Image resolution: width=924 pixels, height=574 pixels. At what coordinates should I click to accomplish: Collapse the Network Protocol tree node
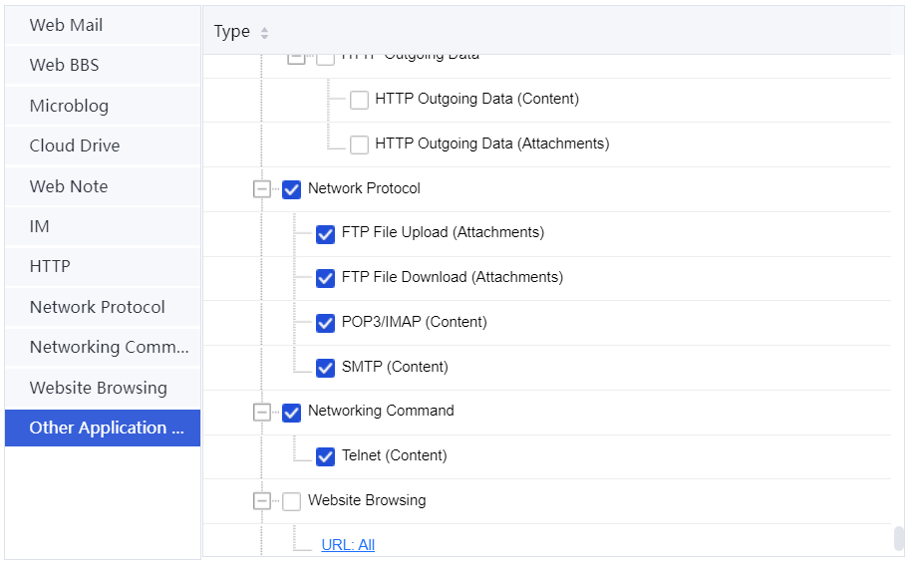262,189
